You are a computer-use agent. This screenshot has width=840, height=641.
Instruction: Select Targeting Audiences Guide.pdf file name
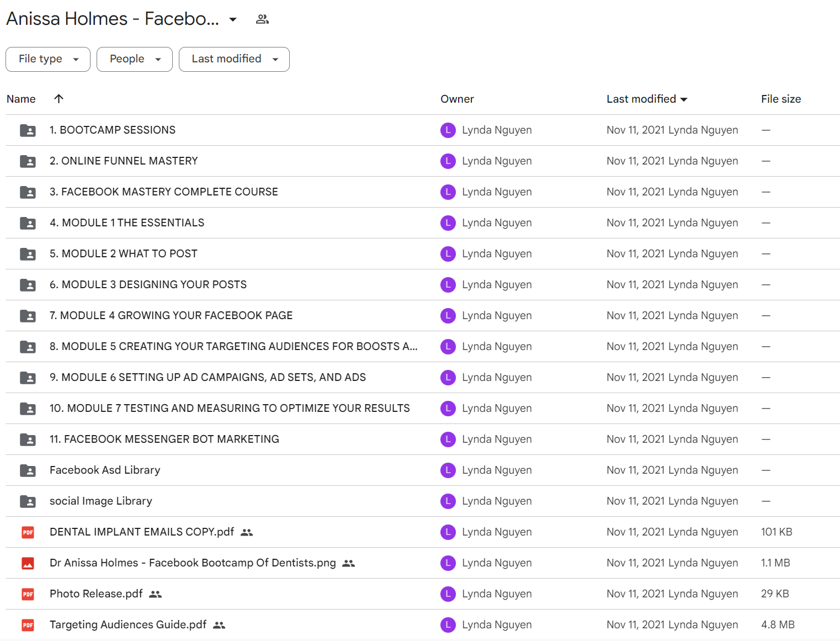tap(128, 624)
